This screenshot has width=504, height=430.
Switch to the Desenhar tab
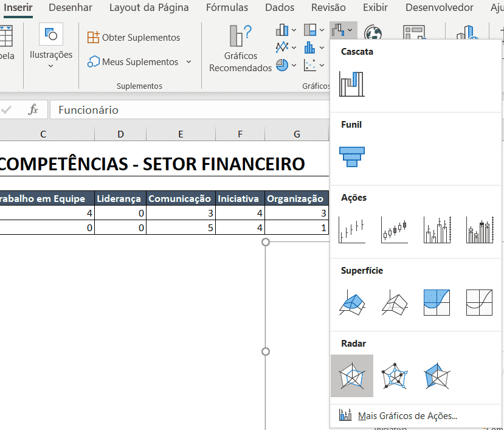[x=71, y=8]
